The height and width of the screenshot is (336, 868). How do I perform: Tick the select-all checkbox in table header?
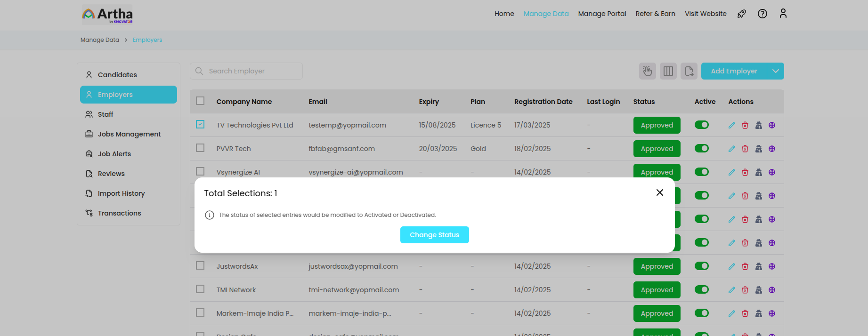coord(200,101)
